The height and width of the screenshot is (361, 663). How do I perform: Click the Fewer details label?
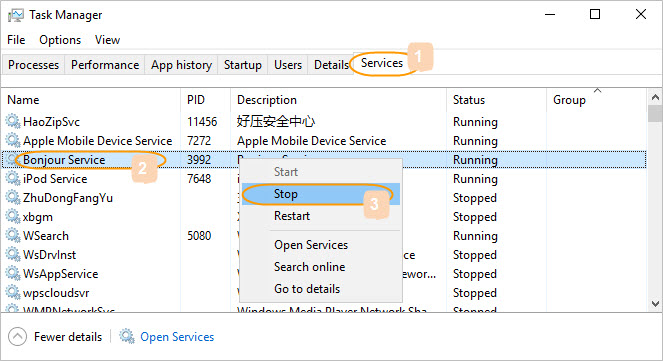68,337
